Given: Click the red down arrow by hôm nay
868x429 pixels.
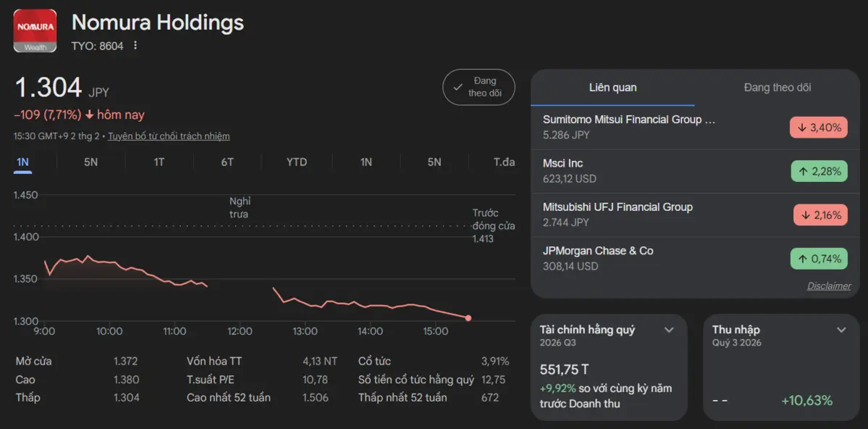Looking at the screenshot, I should point(90,114).
